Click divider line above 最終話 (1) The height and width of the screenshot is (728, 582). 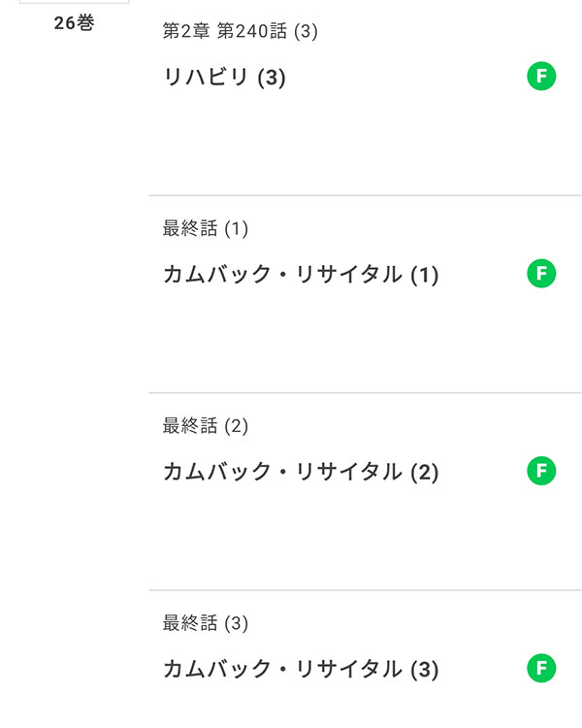click(x=366, y=195)
